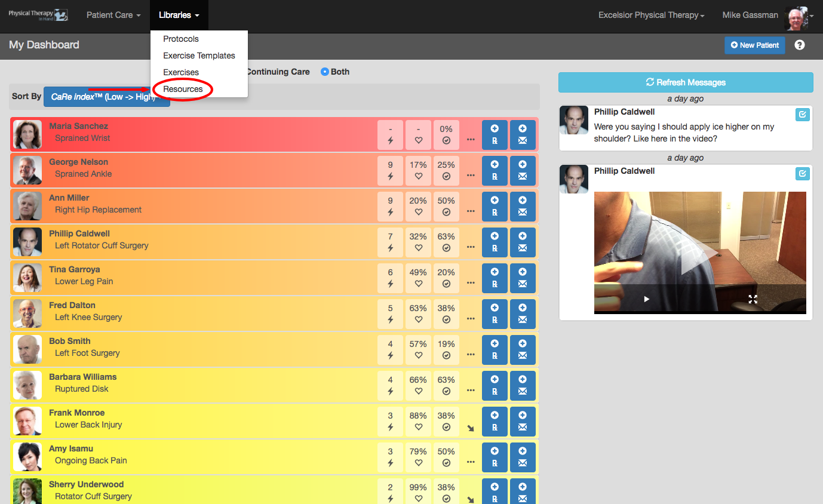
Task: Mark Phillip Caldwell's video message as done
Action: click(x=803, y=174)
